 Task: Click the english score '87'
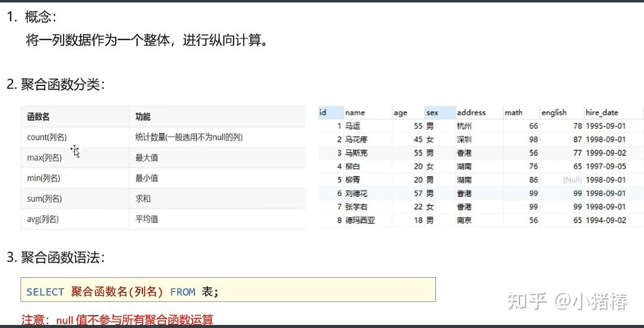(x=578, y=140)
